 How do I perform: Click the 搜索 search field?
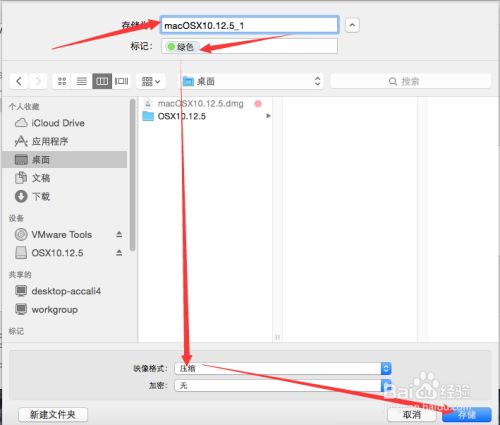pyautogui.click(x=410, y=81)
